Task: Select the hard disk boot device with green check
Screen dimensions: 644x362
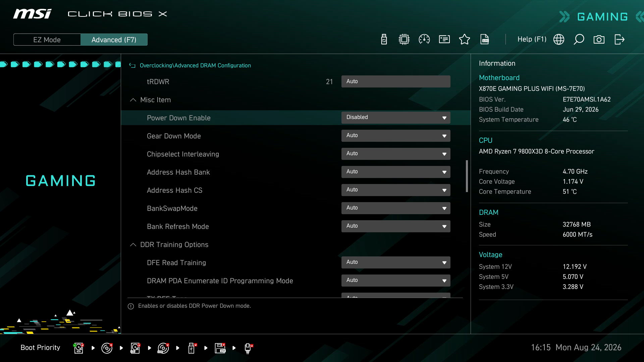Action: pos(78,348)
